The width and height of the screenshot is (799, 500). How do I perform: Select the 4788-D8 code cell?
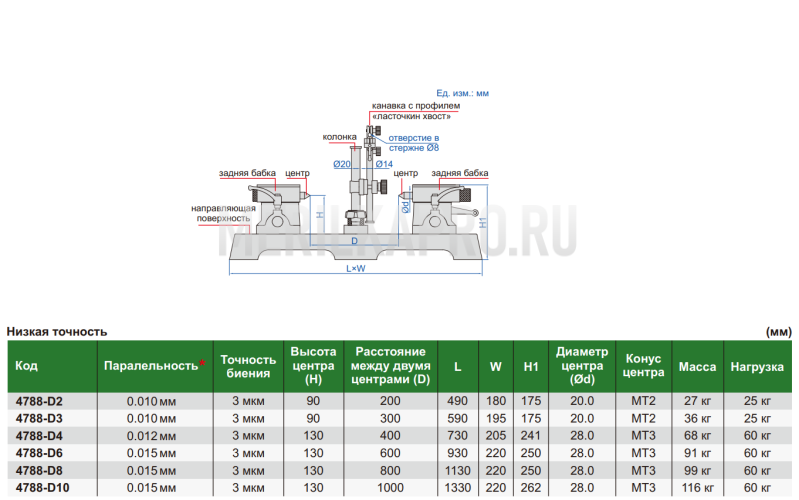39,470
